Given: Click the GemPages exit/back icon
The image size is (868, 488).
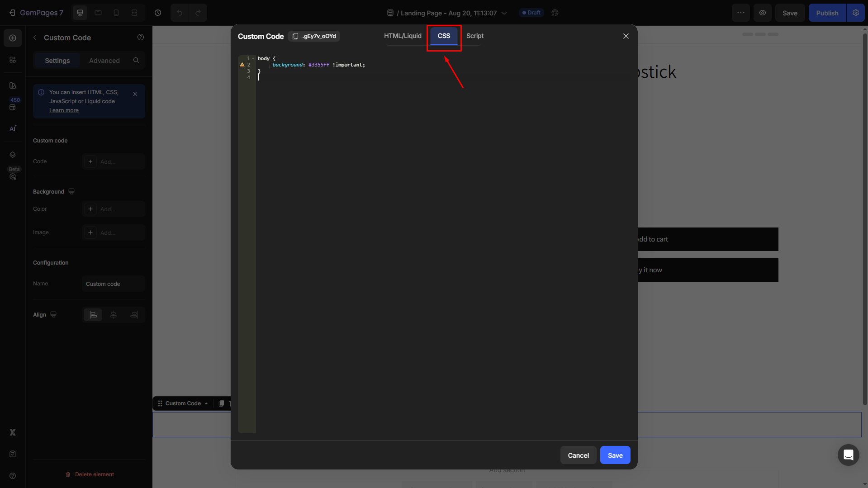Looking at the screenshot, I should click(12, 13).
